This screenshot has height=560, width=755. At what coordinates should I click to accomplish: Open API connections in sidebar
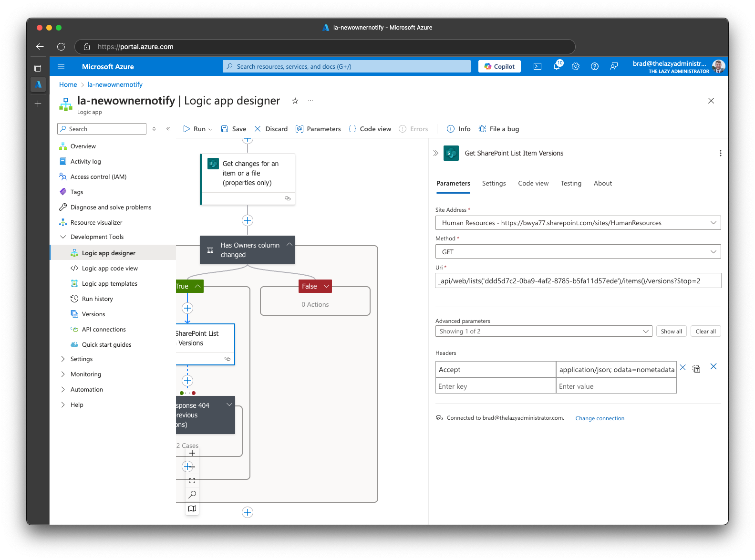[103, 330]
